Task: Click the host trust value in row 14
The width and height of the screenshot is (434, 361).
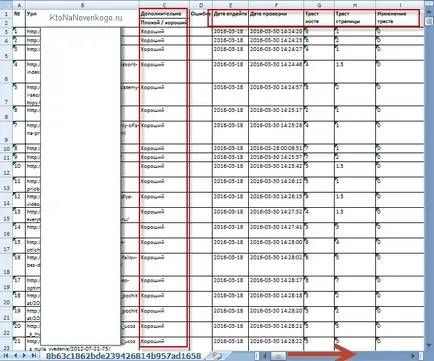Action: (x=319, y=200)
